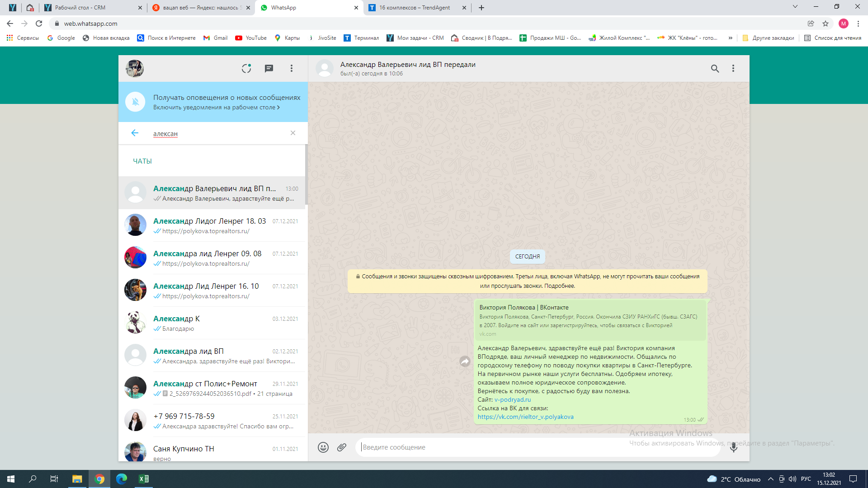Start a new chat via message icon
The image size is (868, 488).
pos(269,68)
